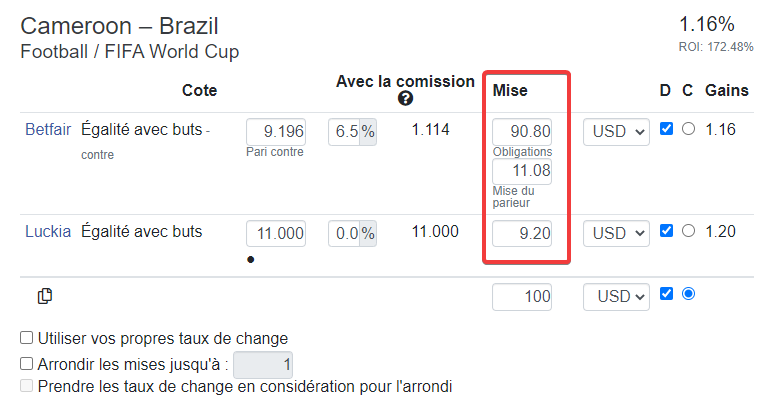Screen dimensions: 776x402
Task: Open the Luckia bookmaker link
Action: [x=48, y=232]
